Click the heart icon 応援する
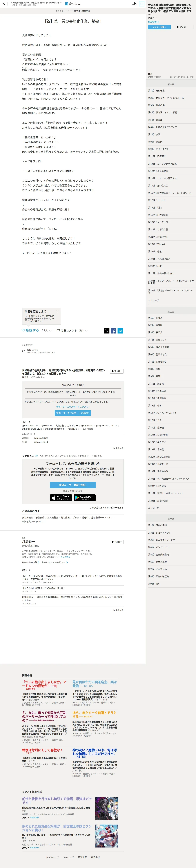Viewport: 196px width, 868px height. pyautogui.click(x=23, y=330)
